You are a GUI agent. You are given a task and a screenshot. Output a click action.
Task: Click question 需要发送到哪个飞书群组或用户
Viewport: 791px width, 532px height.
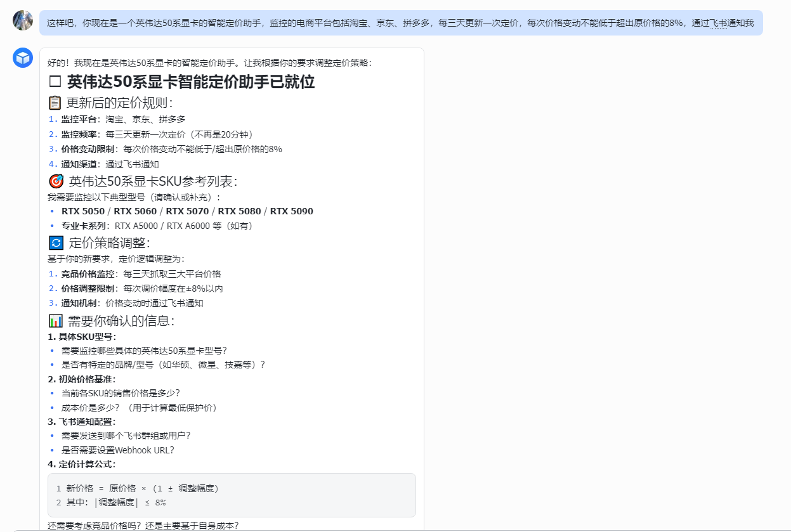[126, 436]
